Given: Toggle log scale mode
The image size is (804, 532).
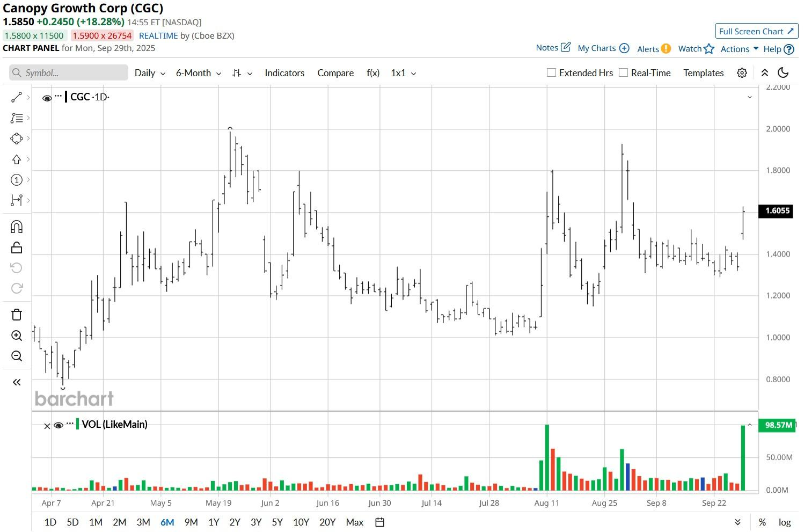Looking at the screenshot, I should tap(785, 522).
